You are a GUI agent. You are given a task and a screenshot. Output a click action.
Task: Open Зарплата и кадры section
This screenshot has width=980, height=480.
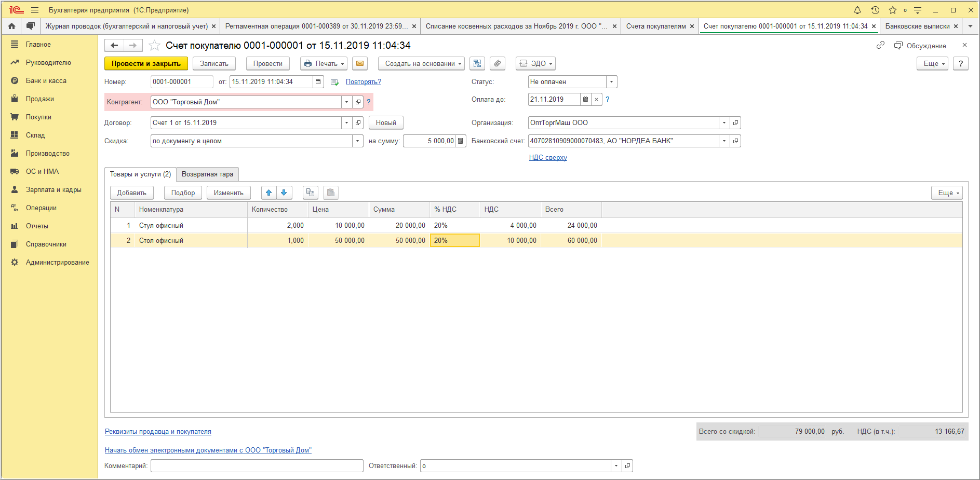(53, 189)
